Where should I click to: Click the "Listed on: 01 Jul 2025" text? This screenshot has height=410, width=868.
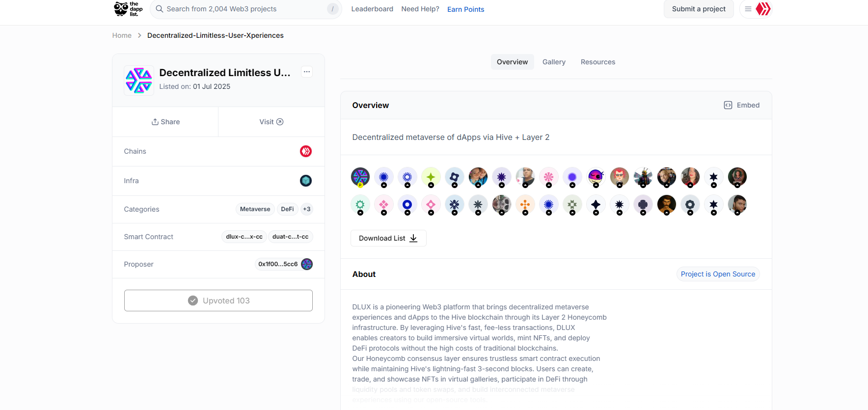[195, 86]
